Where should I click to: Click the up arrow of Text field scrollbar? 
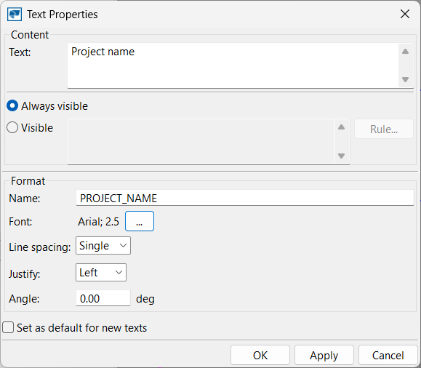405,51
